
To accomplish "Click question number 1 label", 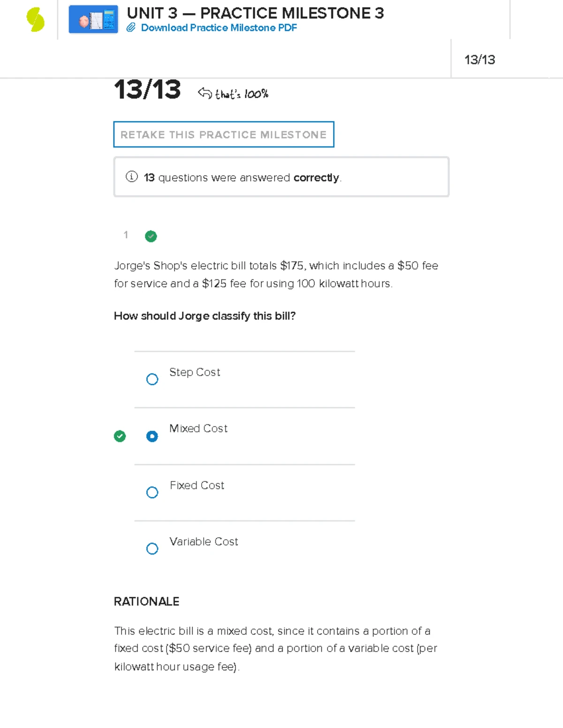I will tap(126, 235).
